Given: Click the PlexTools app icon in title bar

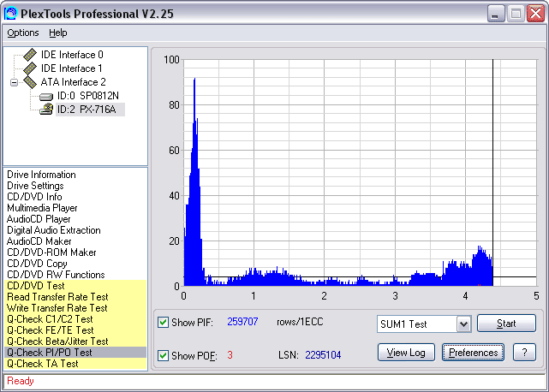Looking at the screenshot, I should tap(10, 14).
